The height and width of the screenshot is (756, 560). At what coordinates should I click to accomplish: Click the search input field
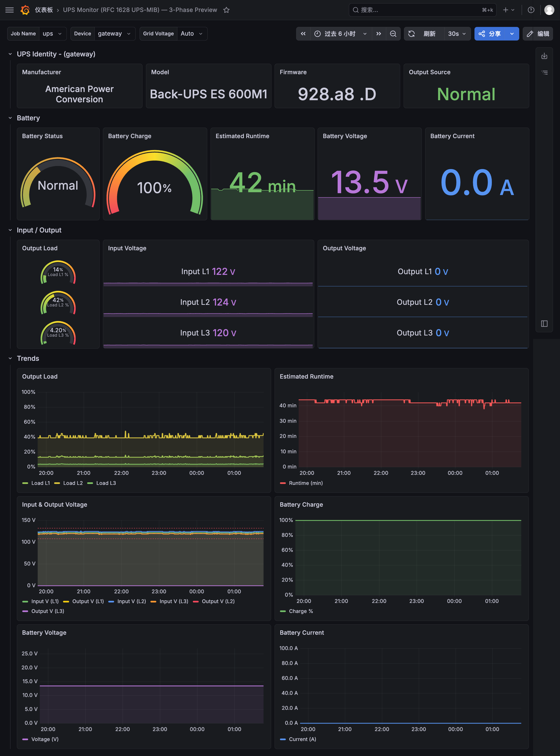422,10
